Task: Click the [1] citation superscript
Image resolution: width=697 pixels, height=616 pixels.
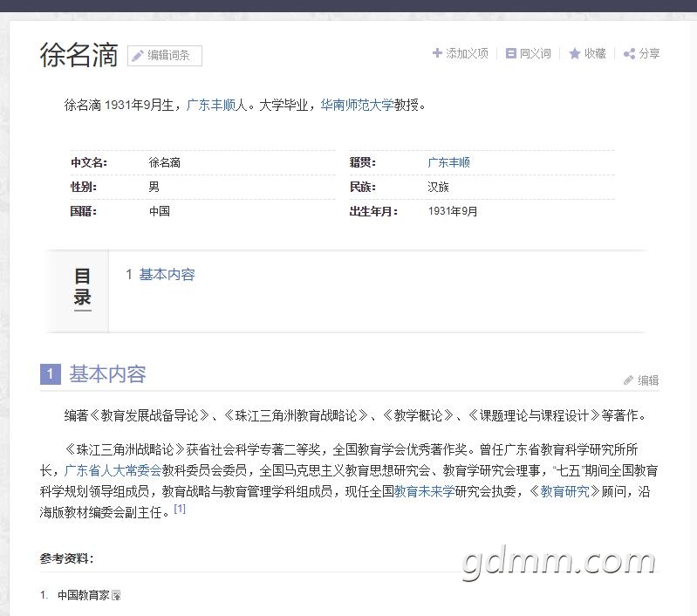Action: click(180, 510)
